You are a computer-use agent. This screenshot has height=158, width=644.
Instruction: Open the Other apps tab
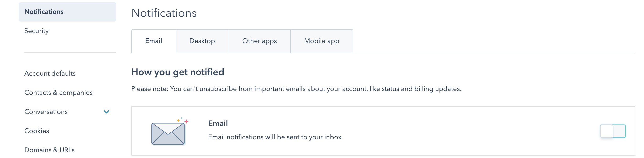[259, 41]
